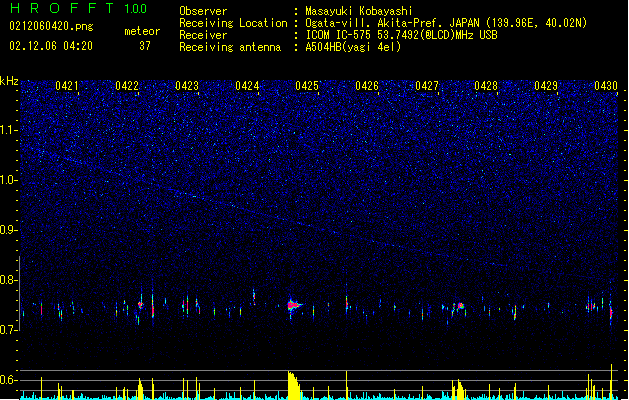The image size is (629, 400).
Task: Click the 0427 time marker
Action: pos(427,86)
